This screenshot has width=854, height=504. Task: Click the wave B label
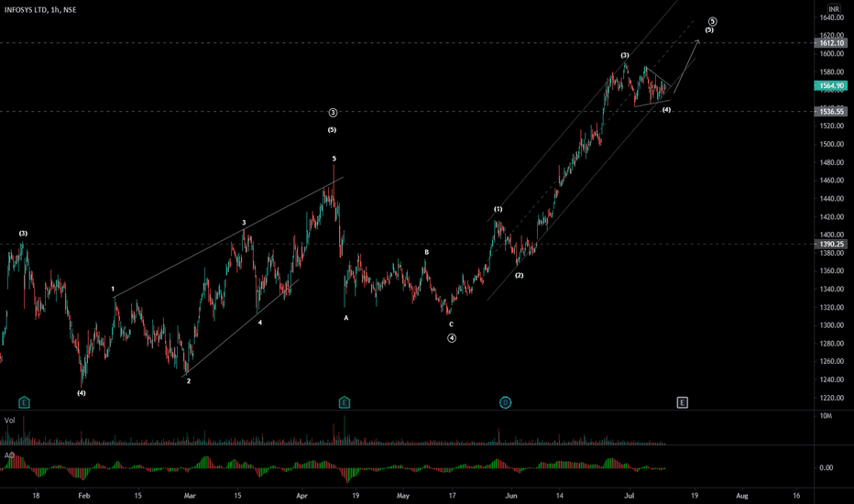point(426,252)
